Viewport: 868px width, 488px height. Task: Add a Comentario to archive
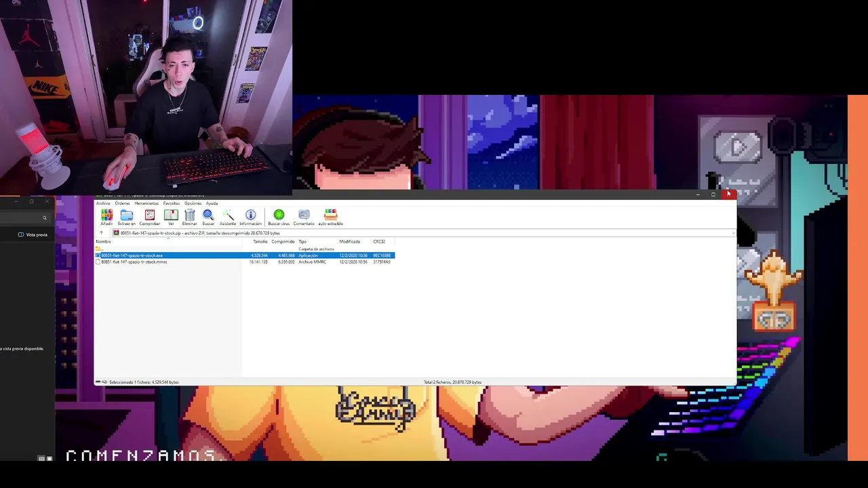pyautogui.click(x=304, y=217)
